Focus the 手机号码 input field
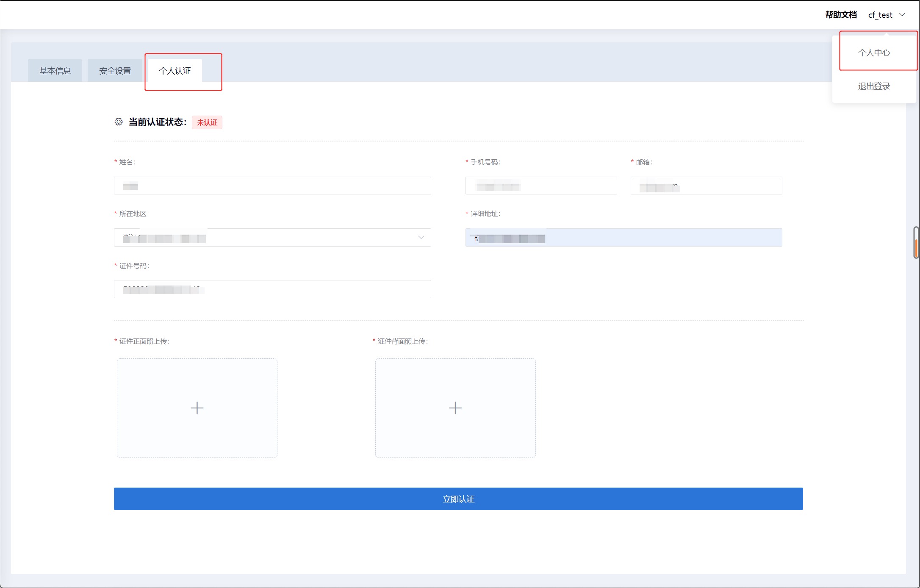This screenshot has width=920, height=588. (541, 186)
